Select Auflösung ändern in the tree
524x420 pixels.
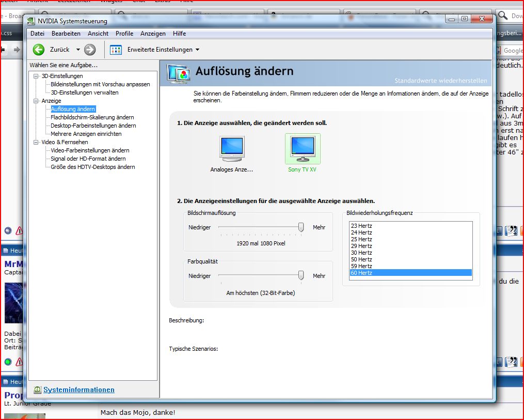click(73, 109)
